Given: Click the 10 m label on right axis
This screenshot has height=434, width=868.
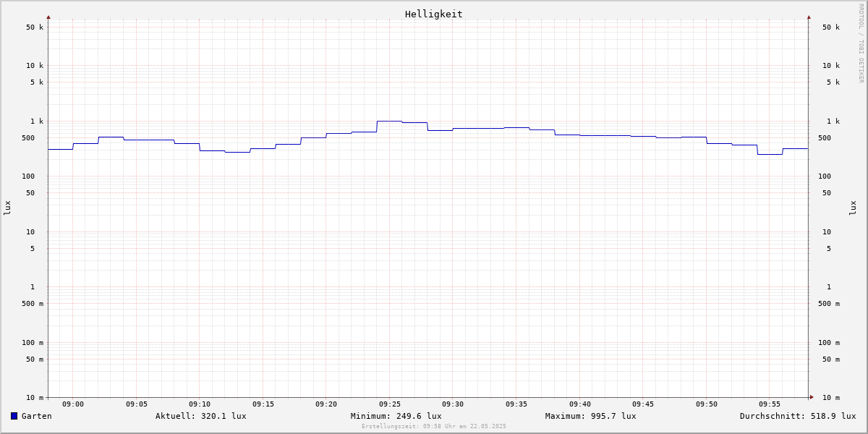Looking at the screenshot, I should point(831,398).
